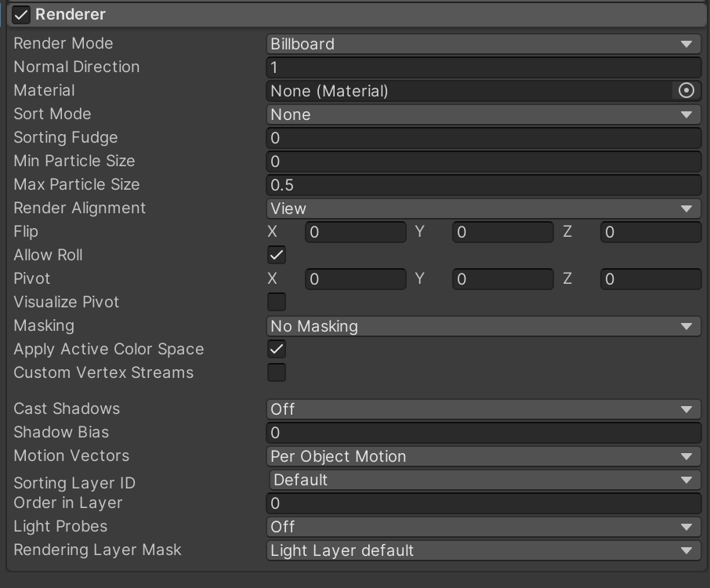Screen dimensions: 710x588
Task: Click the Pivot Y value field
Action: (x=502, y=279)
